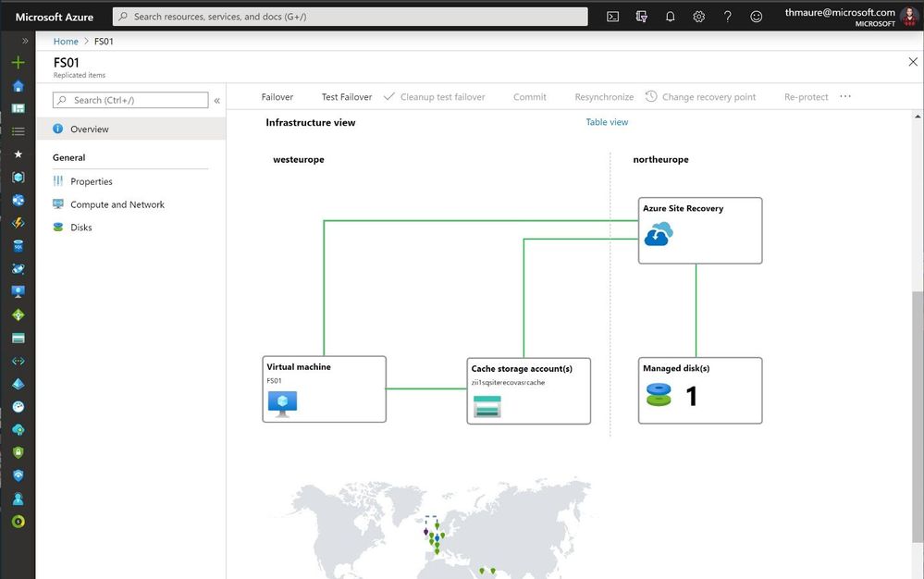Open Help and support person icon

18,499
